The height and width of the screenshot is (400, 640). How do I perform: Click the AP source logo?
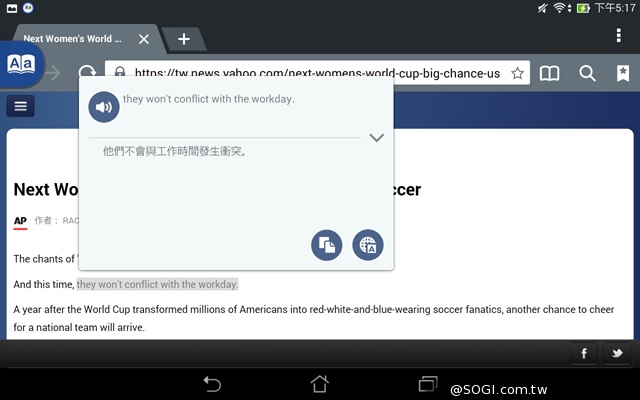[20, 222]
